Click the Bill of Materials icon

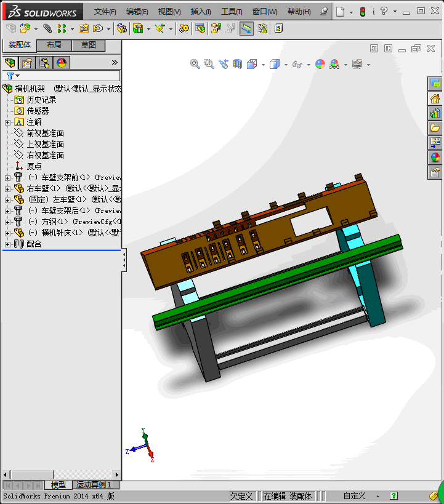click(200, 28)
